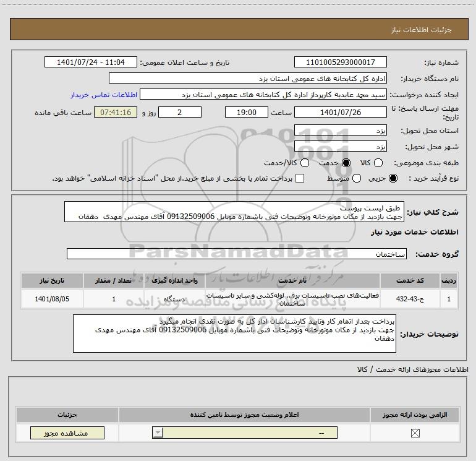476x461 pixels.
Task: Select the خدمت radio button
Action: [x=346, y=163]
